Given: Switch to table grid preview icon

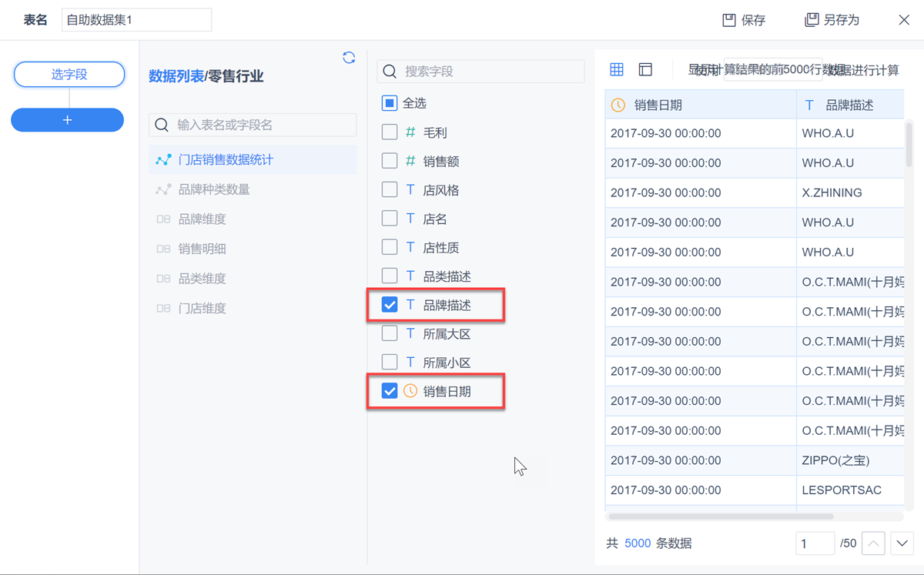Looking at the screenshot, I should (x=617, y=70).
